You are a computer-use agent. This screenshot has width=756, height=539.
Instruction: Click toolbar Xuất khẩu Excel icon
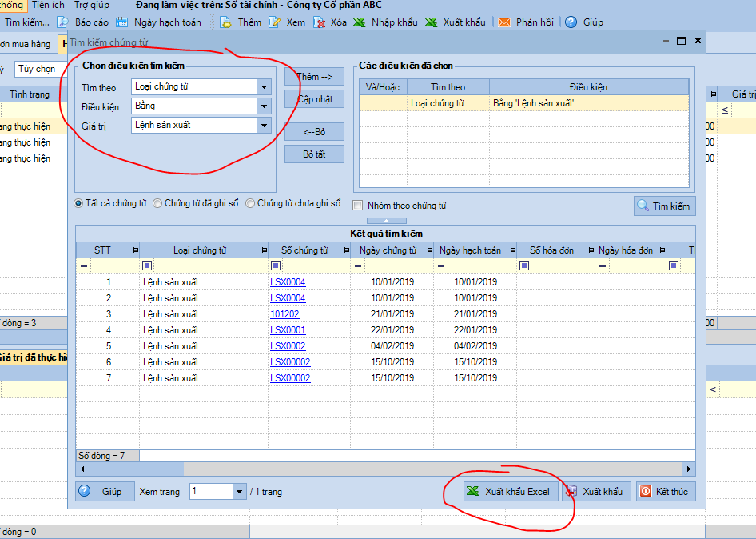(x=431, y=22)
